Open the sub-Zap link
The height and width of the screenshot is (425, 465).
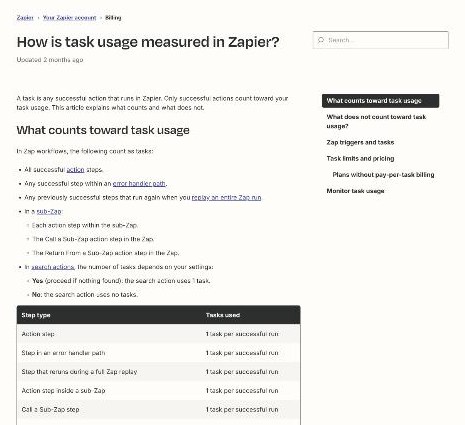pyautogui.click(x=49, y=212)
